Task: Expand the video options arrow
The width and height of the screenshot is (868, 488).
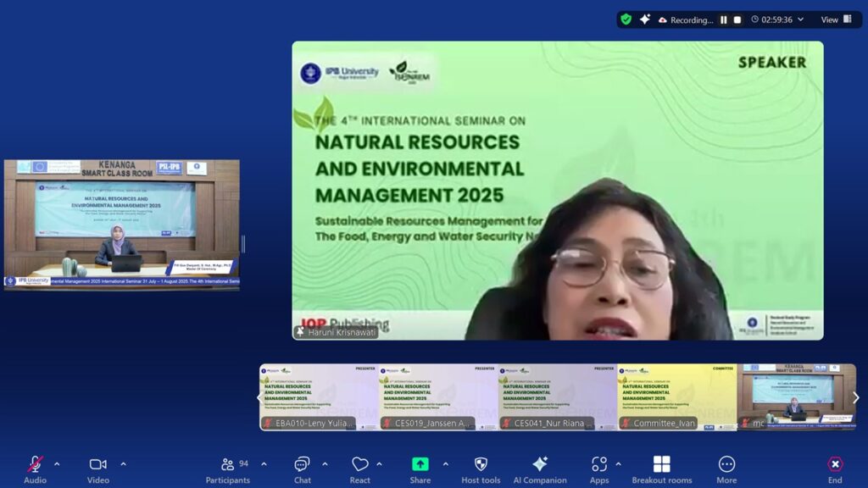Action: (x=123, y=463)
